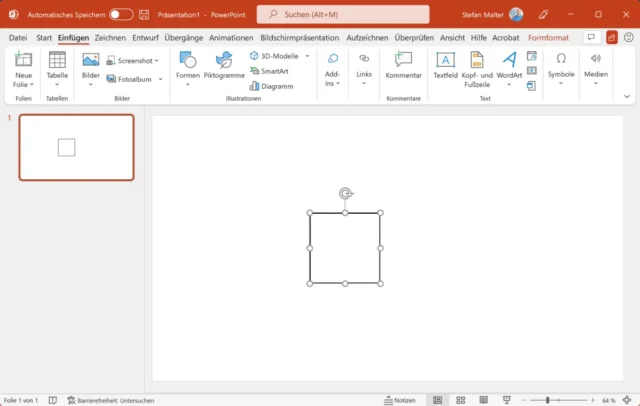The height and width of the screenshot is (406, 640).
Task: Switch to Normal view icon
Action: (437, 400)
